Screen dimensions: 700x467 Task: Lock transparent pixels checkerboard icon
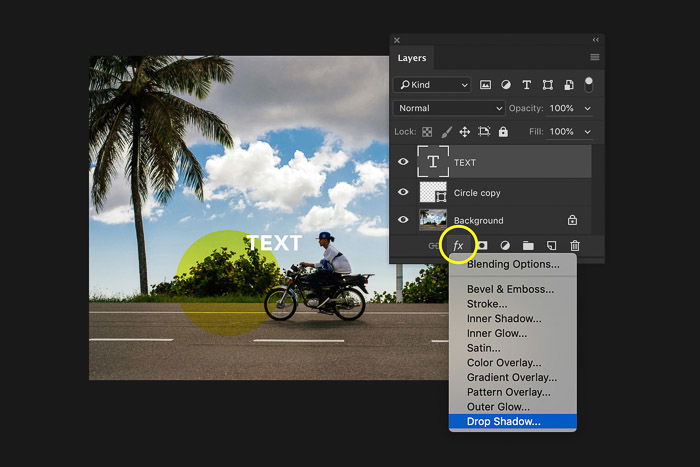pos(427,132)
